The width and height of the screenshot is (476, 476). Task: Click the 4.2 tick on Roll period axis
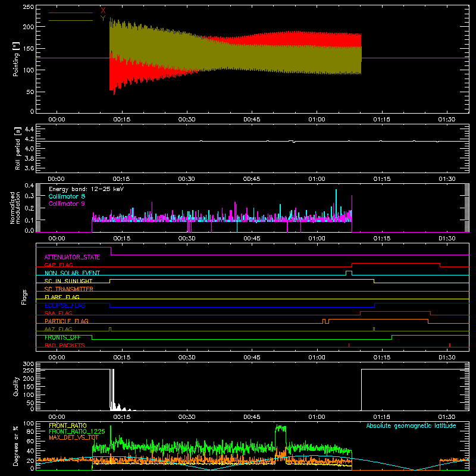click(29, 139)
